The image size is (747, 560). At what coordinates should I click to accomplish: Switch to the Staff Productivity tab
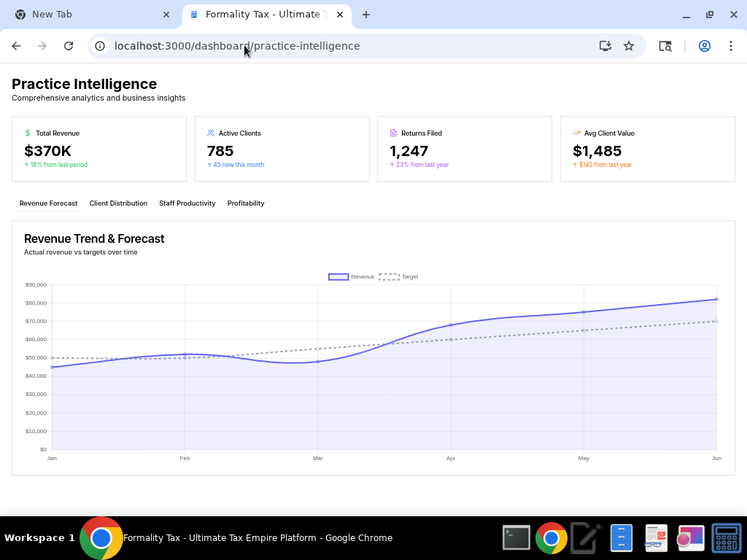(187, 203)
